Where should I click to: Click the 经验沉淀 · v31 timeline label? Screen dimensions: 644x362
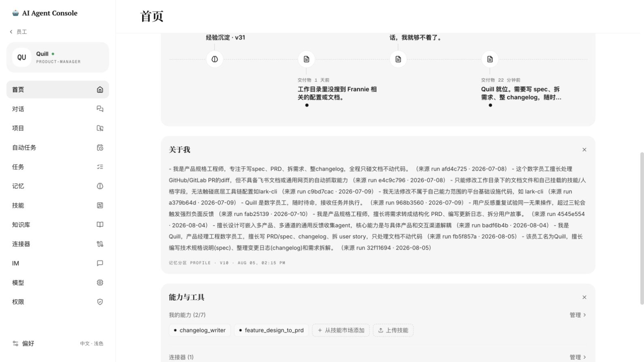[225, 38]
